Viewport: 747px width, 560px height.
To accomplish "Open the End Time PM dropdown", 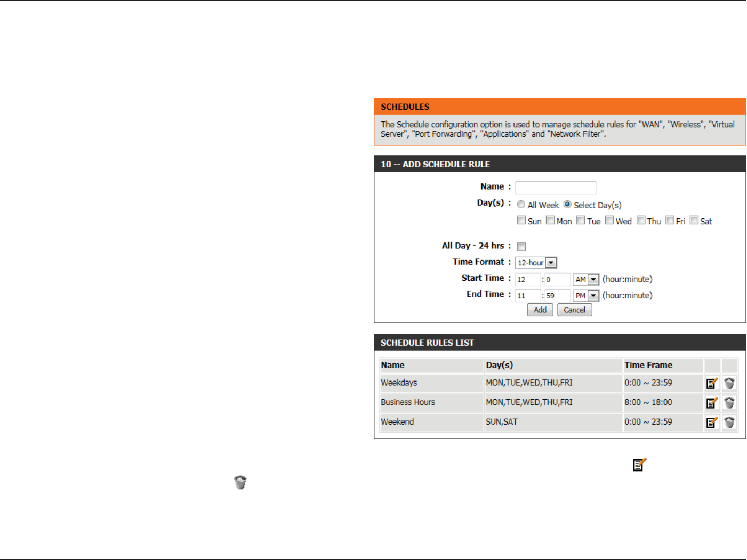I will click(586, 296).
